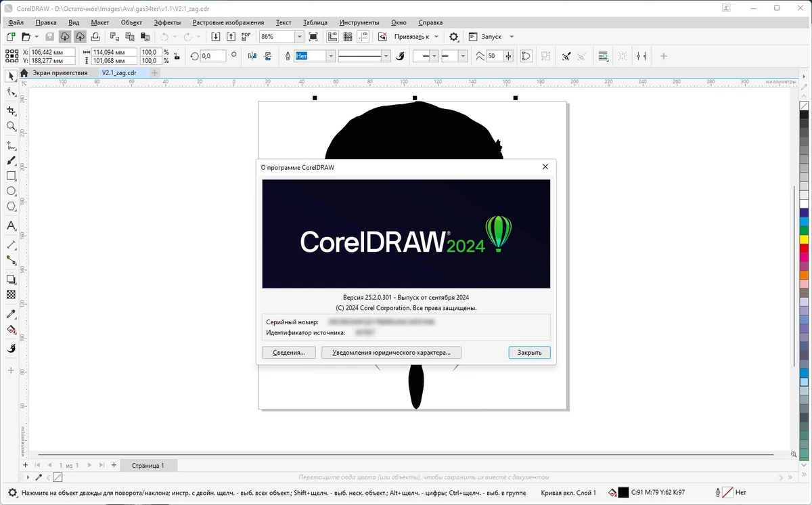Click the Сведения... button
Image resolution: width=812 pixels, height=505 pixels.
[x=288, y=353]
